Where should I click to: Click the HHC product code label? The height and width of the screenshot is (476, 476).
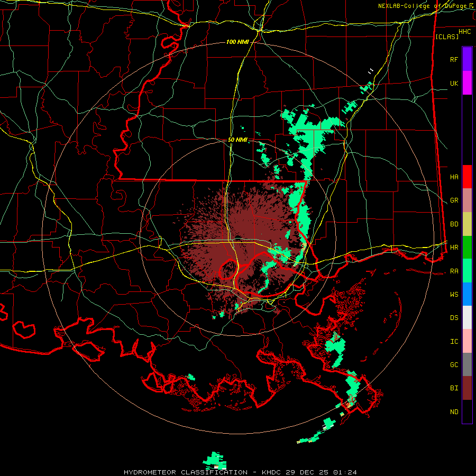click(464, 32)
